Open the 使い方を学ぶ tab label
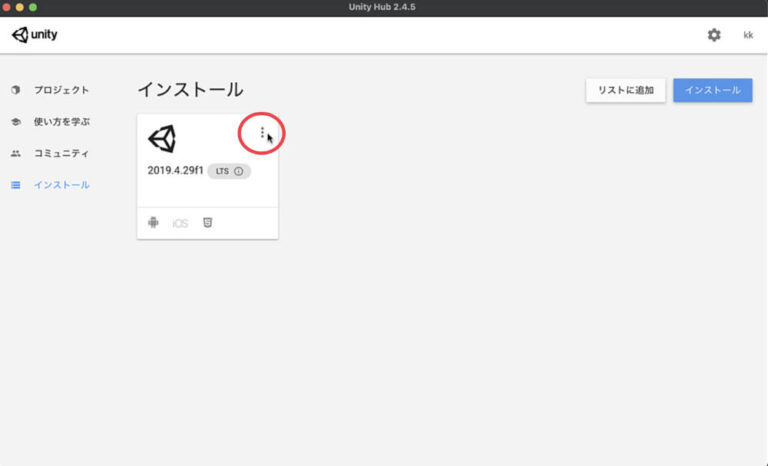 (x=61, y=122)
